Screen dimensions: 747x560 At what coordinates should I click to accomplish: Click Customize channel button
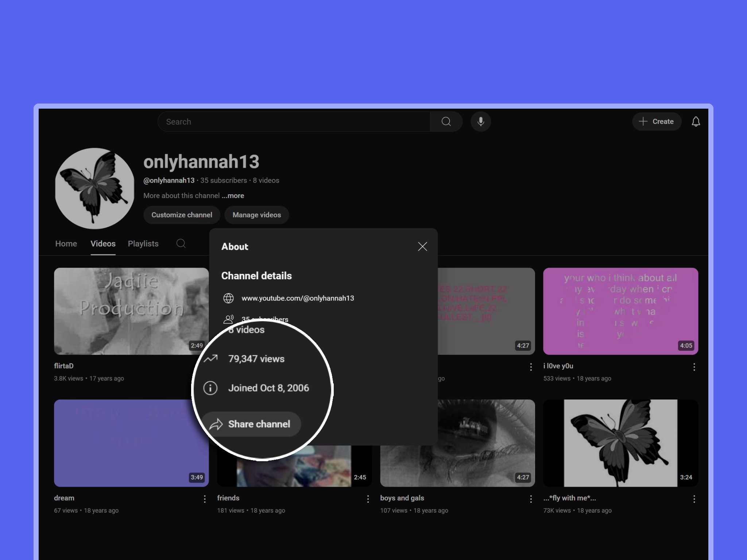[182, 215]
